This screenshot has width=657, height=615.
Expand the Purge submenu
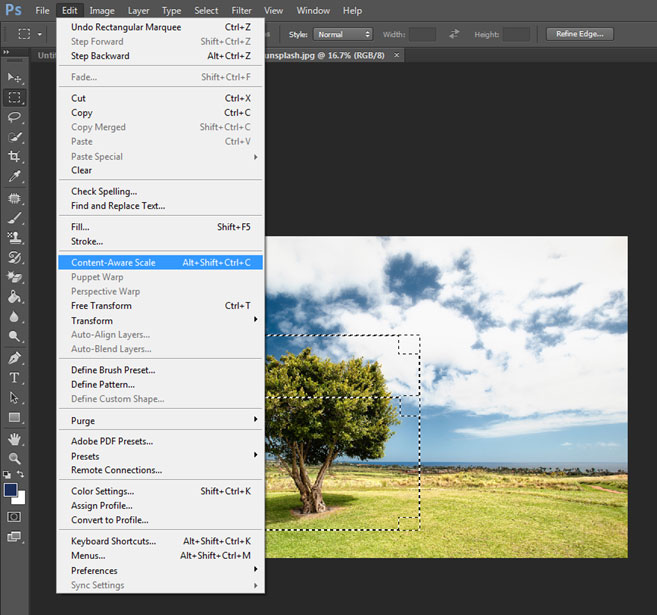[x=160, y=420]
